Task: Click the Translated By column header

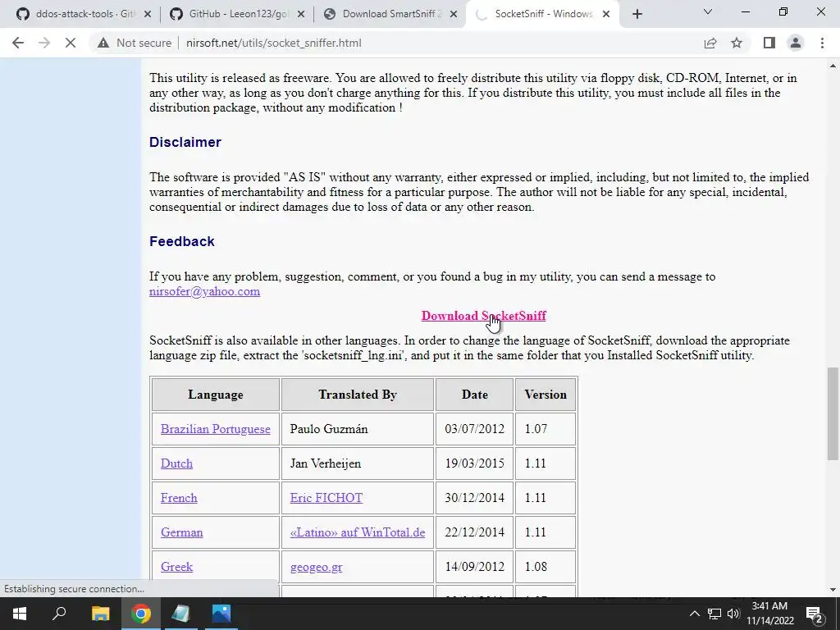Action: (358, 395)
